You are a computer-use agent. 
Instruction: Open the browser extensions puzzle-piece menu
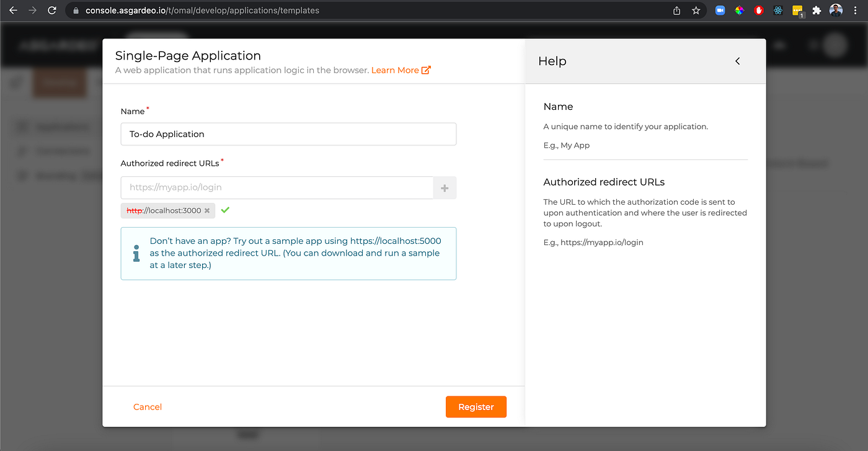(817, 10)
